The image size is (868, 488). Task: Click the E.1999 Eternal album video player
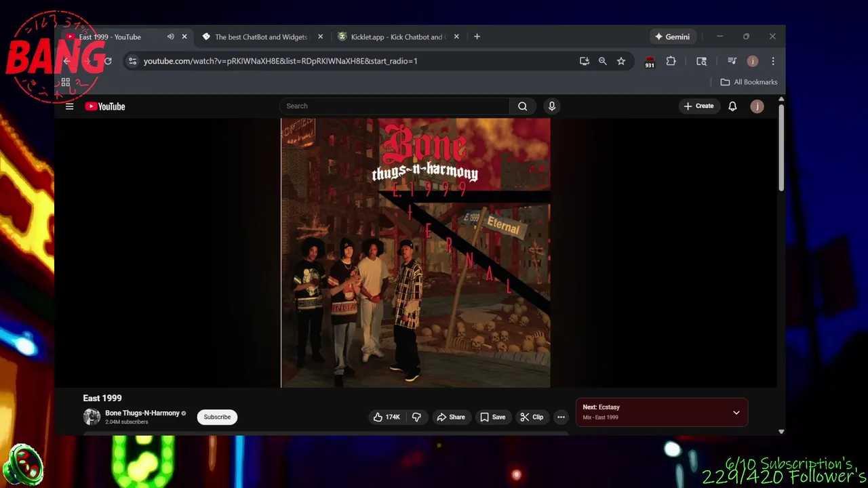click(x=416, y=253)
